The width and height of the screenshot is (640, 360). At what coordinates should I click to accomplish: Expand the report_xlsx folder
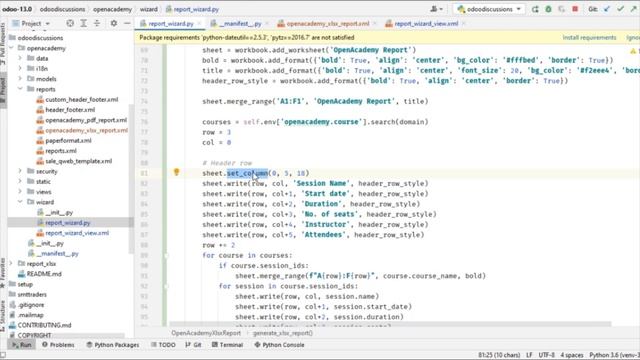coord(12,264)
